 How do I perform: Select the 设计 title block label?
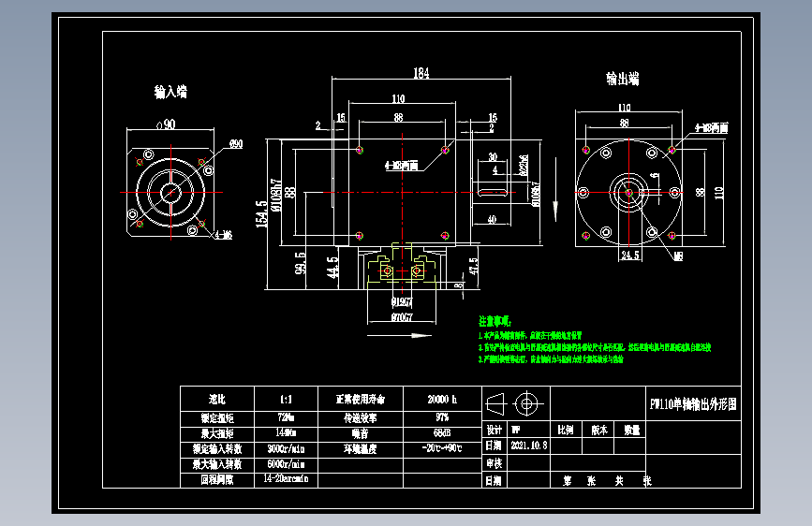pos(494,431)
